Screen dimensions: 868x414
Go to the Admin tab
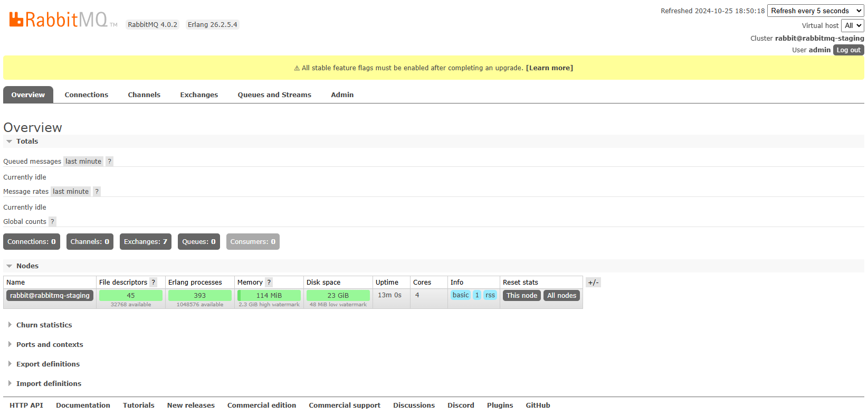coord(342,95)
